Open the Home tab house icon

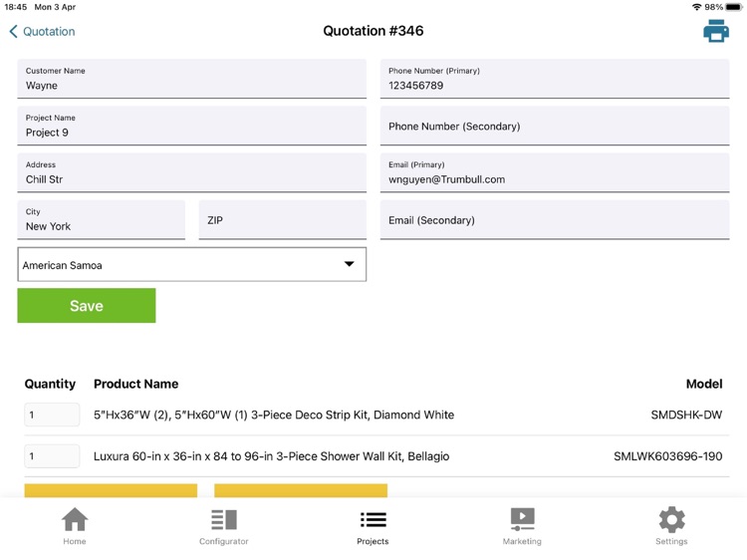75,519
